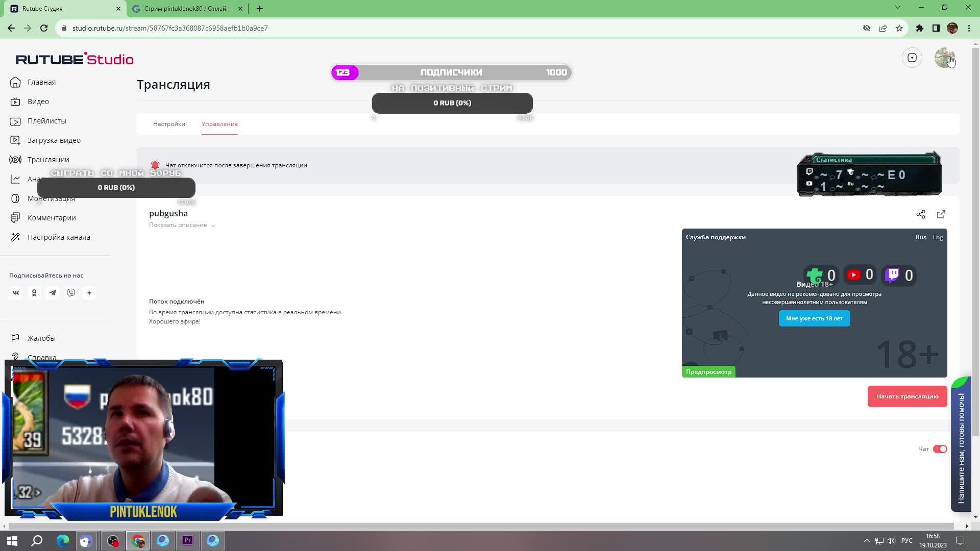Show hidden system tray icons
The width and height of the screenshot is (980, 551).
pyautogui.click(x=866, y=541)
